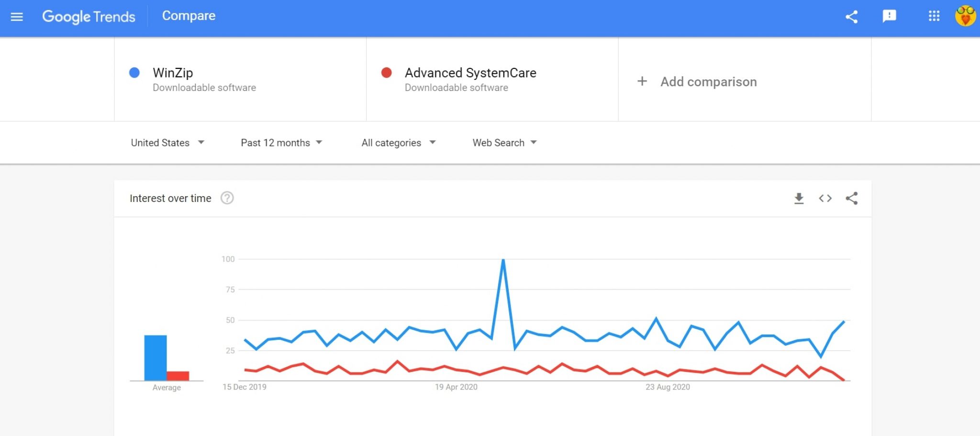Screen dimensions: 980x436
Task: Share the Interest over time chart
Action: pyautogui.click(x=851, y=198)
